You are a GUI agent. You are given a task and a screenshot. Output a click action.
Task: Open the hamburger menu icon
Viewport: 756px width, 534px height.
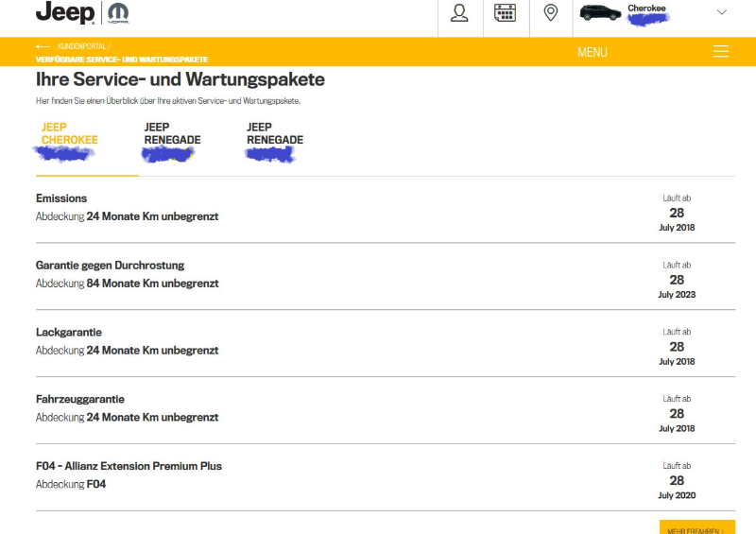click(721, 52)
